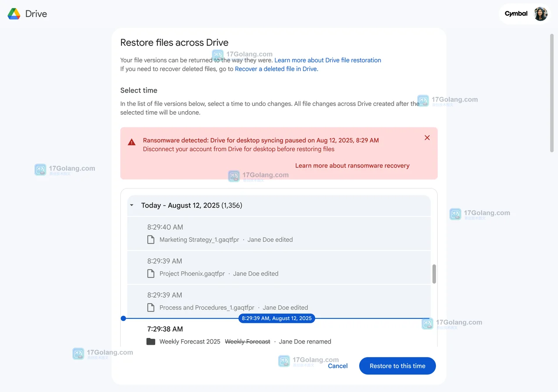Screen dimensions: 558x392
Task: Dismiss the ransomware warning banner
Action: (x=427, y=138)
